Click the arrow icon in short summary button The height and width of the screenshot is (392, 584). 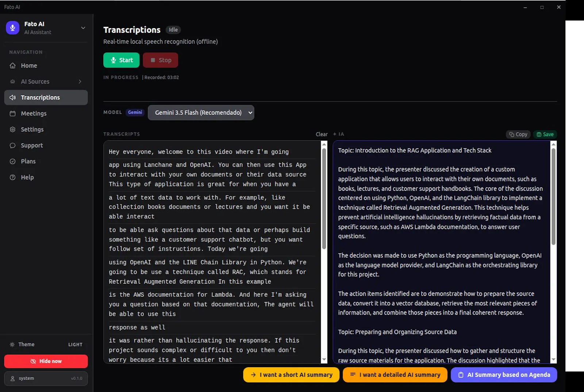(x=253, y=375)
